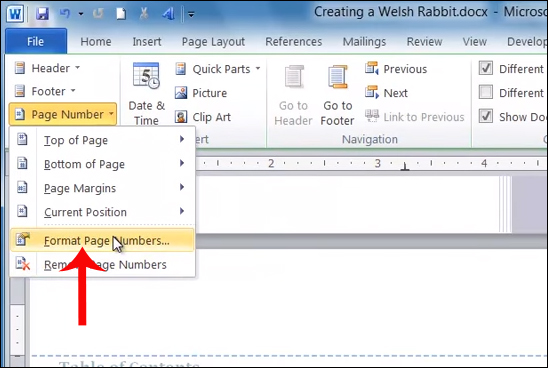This screenshot has width=548, height=368.
Task: Click the Picture icon in the ribbon
Action: [x=181, y=93]
